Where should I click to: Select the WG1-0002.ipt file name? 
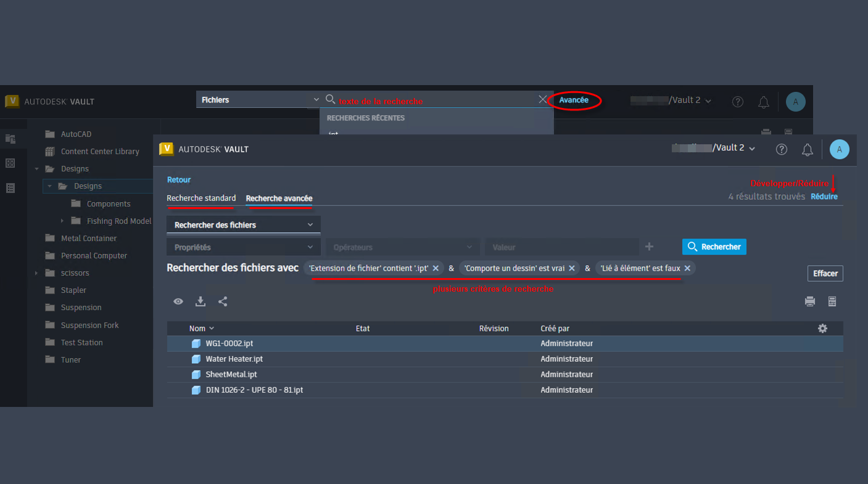coord(229,343)
